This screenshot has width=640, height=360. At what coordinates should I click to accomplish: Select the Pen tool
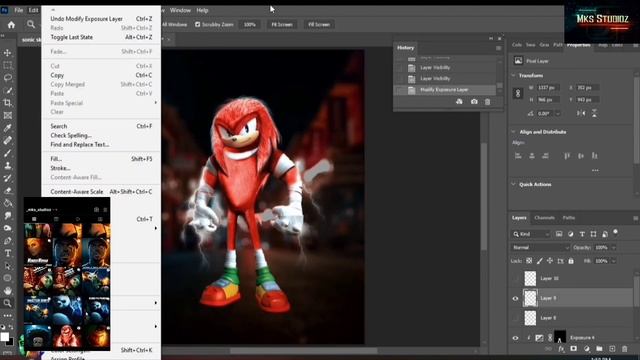tap(7, 241)
